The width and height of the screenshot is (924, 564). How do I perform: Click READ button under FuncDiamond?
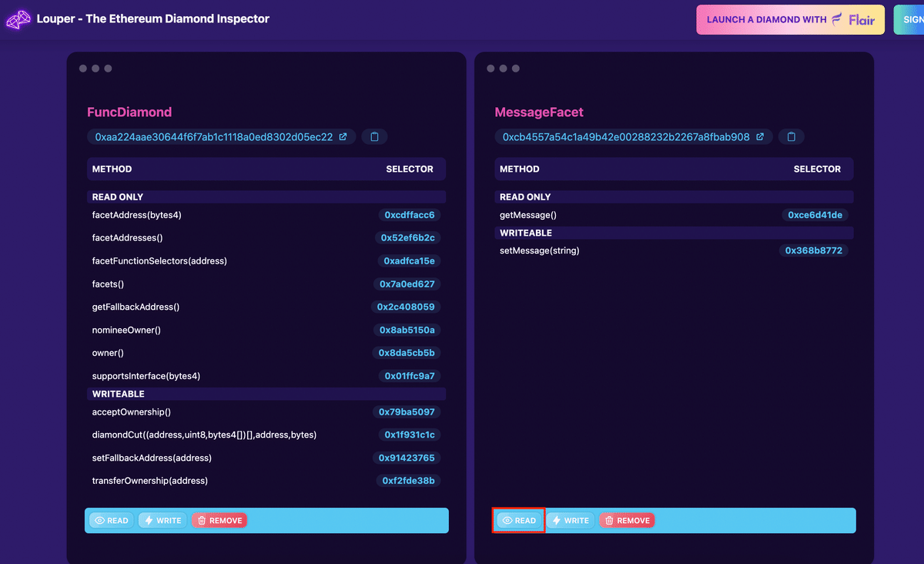111,521
